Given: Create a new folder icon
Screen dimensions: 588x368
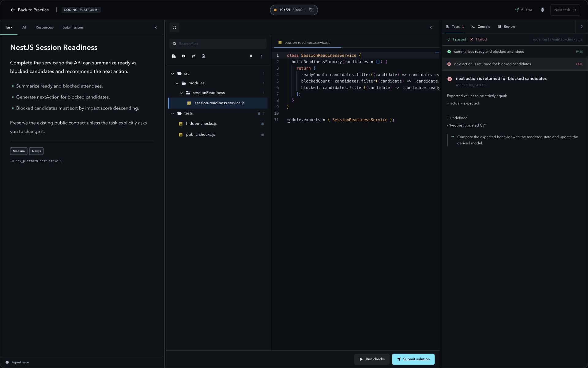Looking at the screenshot, I should point(183,56).
